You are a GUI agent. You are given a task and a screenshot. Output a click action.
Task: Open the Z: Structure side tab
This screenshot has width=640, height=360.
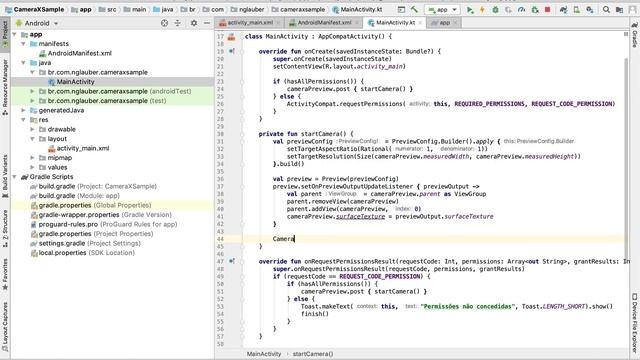[x=5, y=228]
